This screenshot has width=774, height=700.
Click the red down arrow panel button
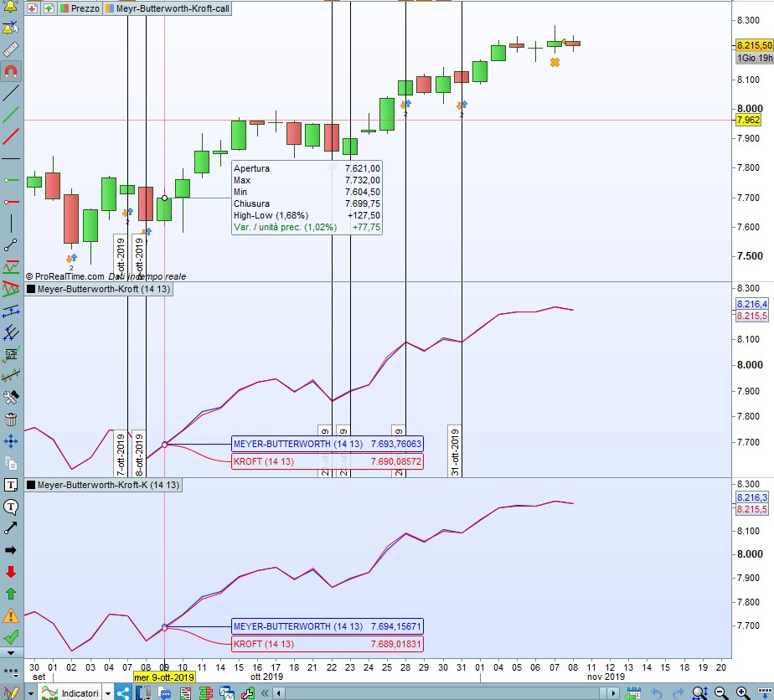(x=32, y=8)
